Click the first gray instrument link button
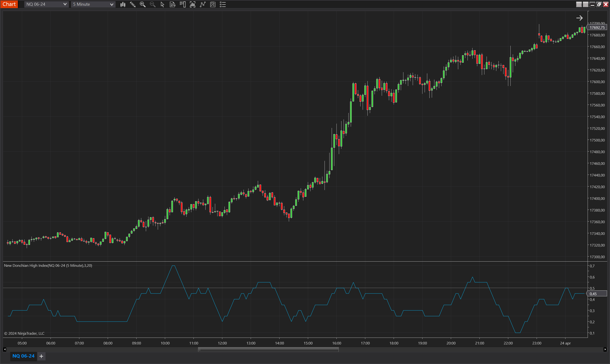Screen dimensions: 610x364 pyautogui.click(x=579, y=5)
